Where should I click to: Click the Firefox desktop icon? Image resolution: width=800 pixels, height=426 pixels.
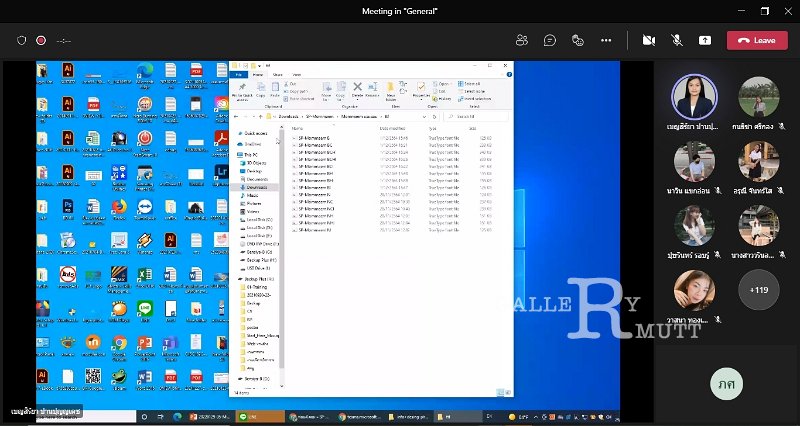119,209
